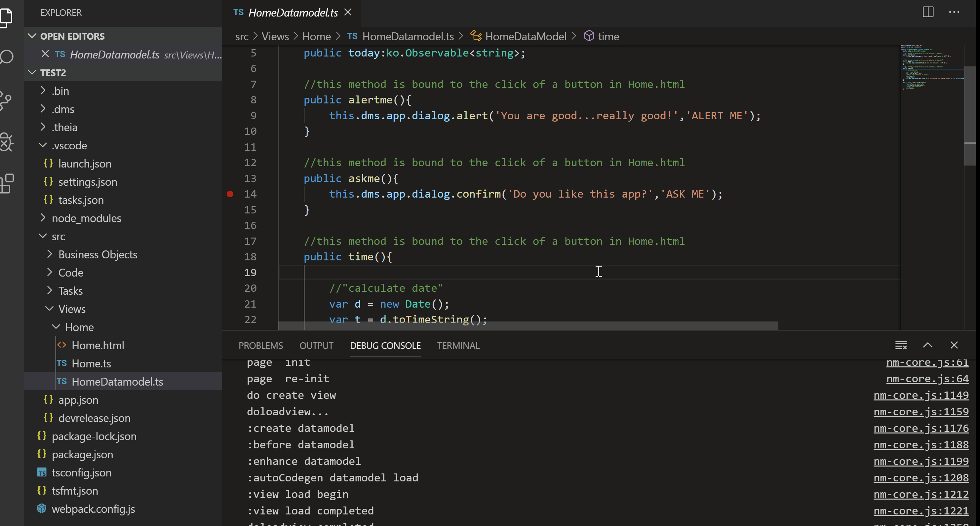Split the editor to the right
Viewport: 980px width, 526px height.
tap(928, 12)
